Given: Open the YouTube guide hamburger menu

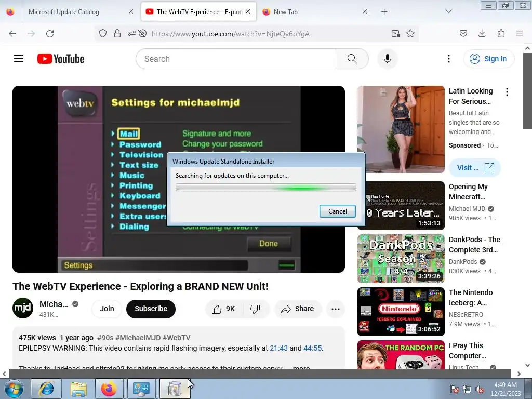Looking at the screenshot, I should pyautogui.click(x=19, y=59).
